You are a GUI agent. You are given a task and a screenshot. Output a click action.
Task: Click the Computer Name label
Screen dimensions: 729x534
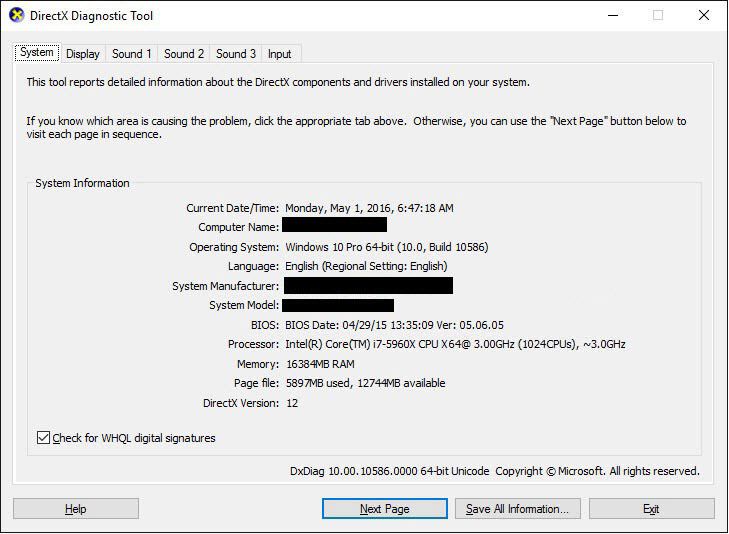(x=239, y=227)
